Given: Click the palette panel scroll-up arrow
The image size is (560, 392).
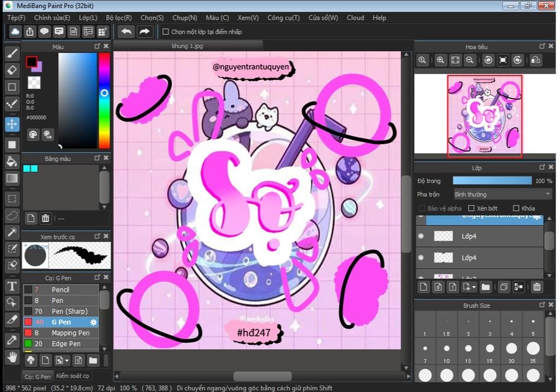Looking at the screenshot, I should tap(104, 167).
